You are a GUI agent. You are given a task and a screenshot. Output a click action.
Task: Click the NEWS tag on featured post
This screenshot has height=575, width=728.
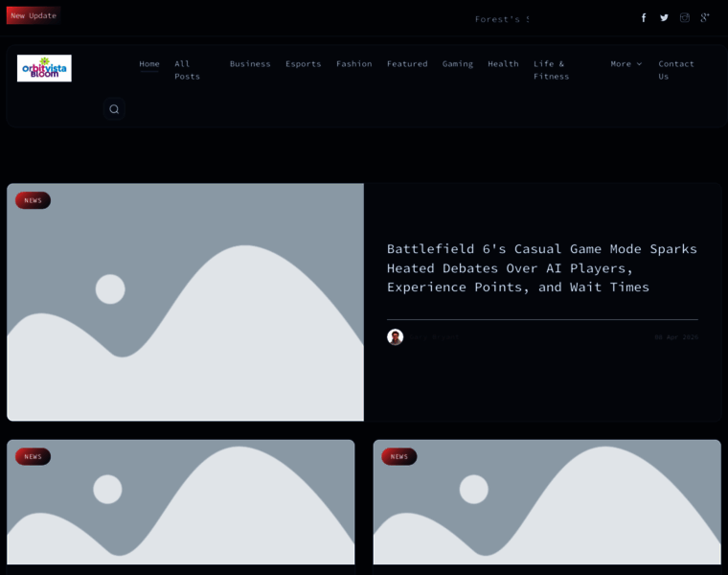pos(33,200)
